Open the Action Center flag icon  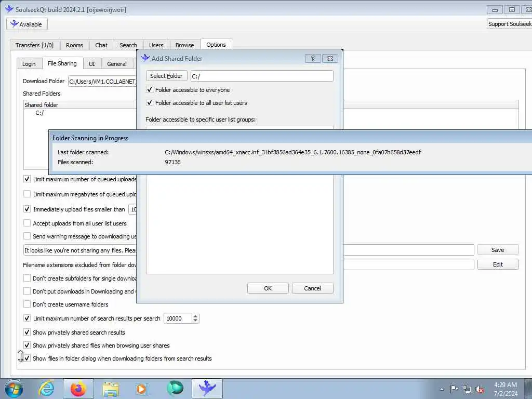pyautogui.click(x=454, y=389)
